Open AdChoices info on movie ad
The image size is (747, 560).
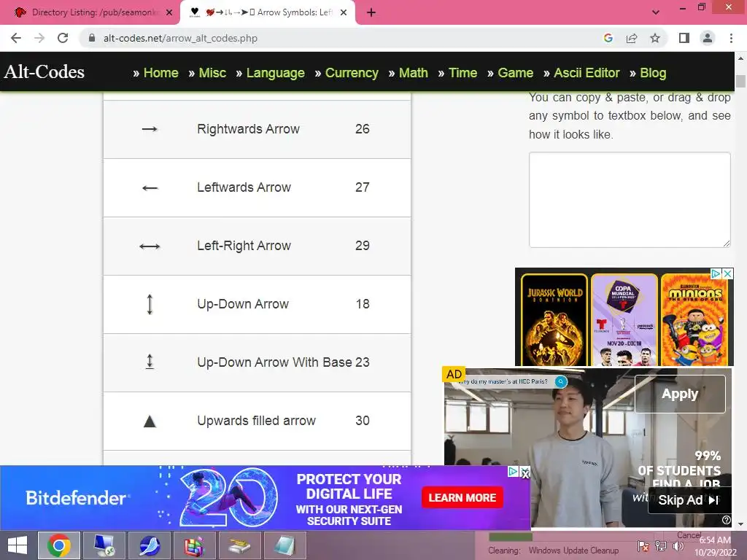click(716, 274)
